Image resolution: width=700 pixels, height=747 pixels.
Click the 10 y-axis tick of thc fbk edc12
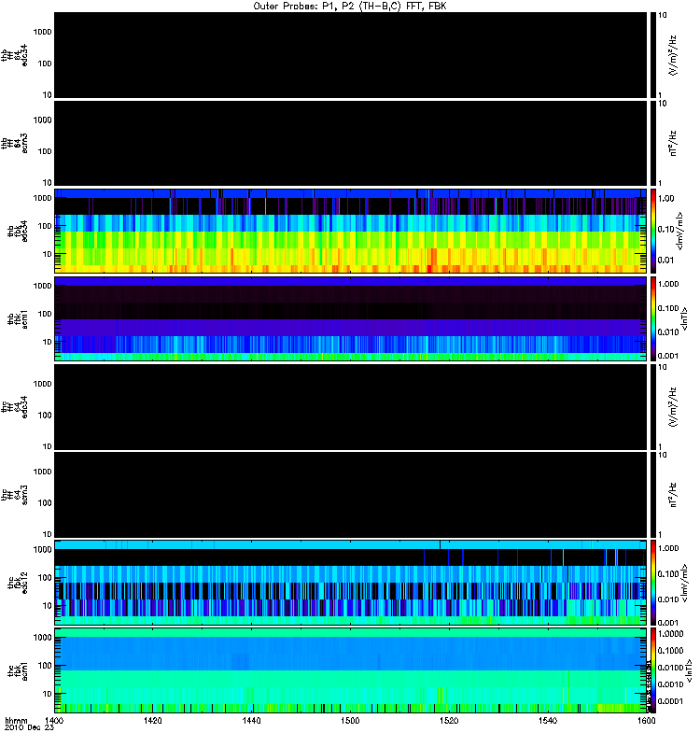[48, 606]
